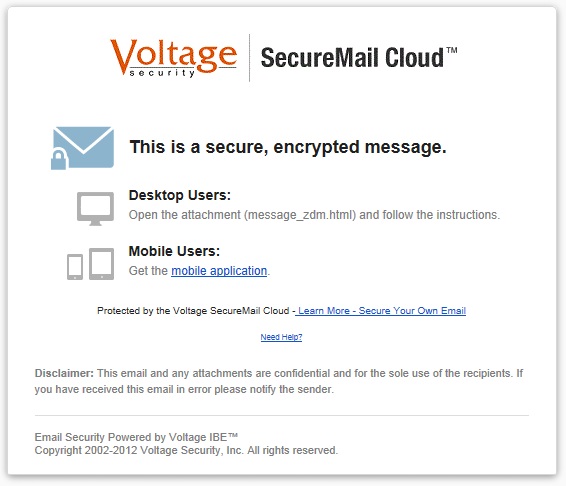The image size is (566, 486).
Task: Click the message_zdm.html attachment instruction text
Action: (x=314, y=215)
